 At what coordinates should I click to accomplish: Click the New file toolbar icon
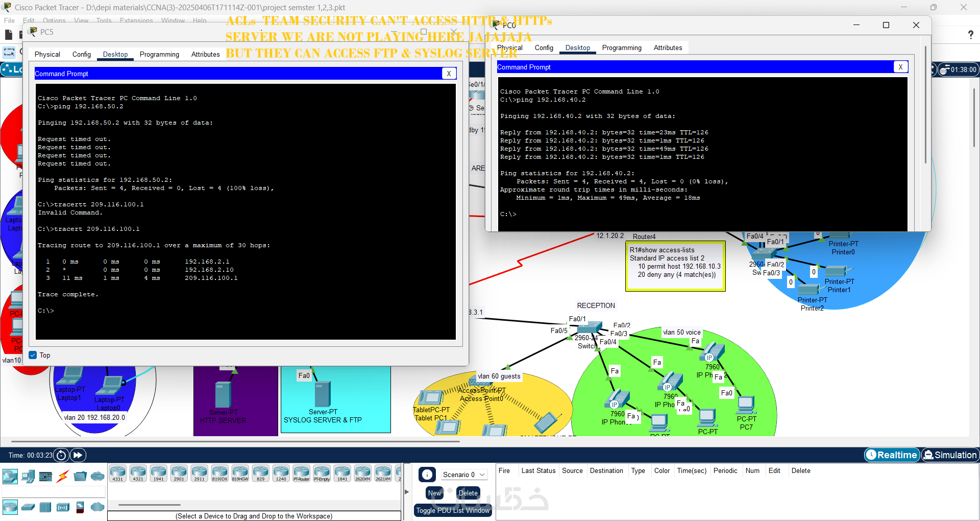point(8,35)
